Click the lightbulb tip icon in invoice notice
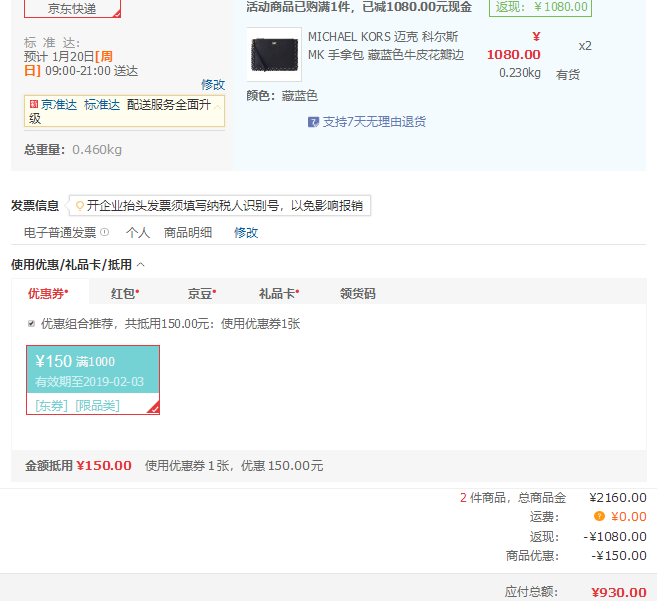657x601 pixels. click(79, 206)
